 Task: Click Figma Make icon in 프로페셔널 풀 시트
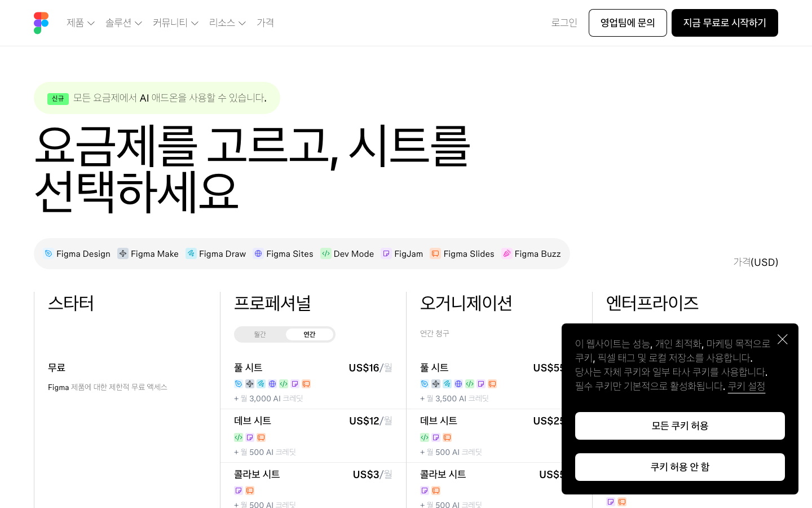coord(250,384)
